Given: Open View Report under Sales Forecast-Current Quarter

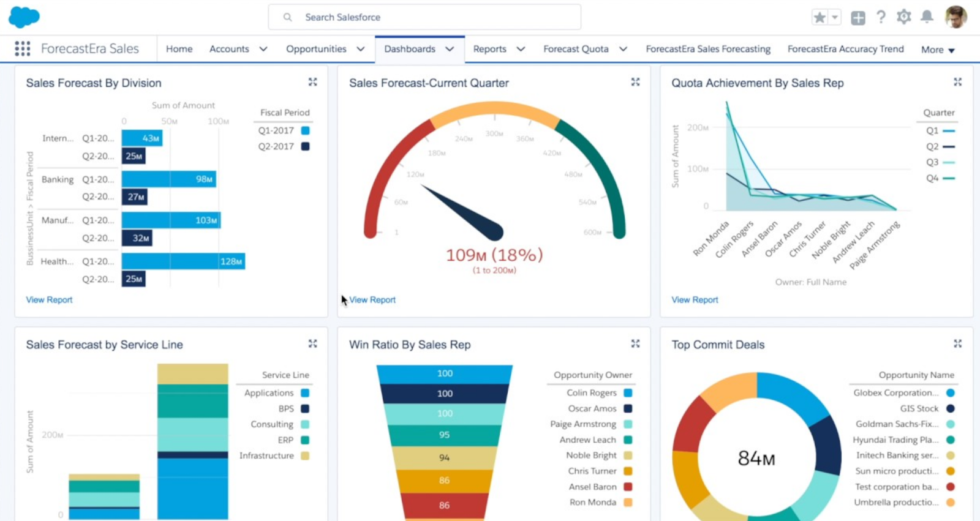Looking at the screenshot, I should tap(372, 300).
